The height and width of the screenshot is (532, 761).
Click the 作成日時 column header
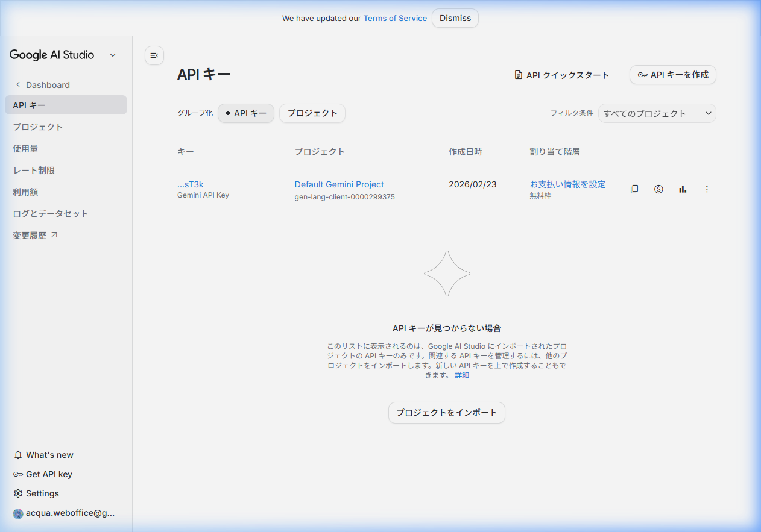click(x=466, y=152)
